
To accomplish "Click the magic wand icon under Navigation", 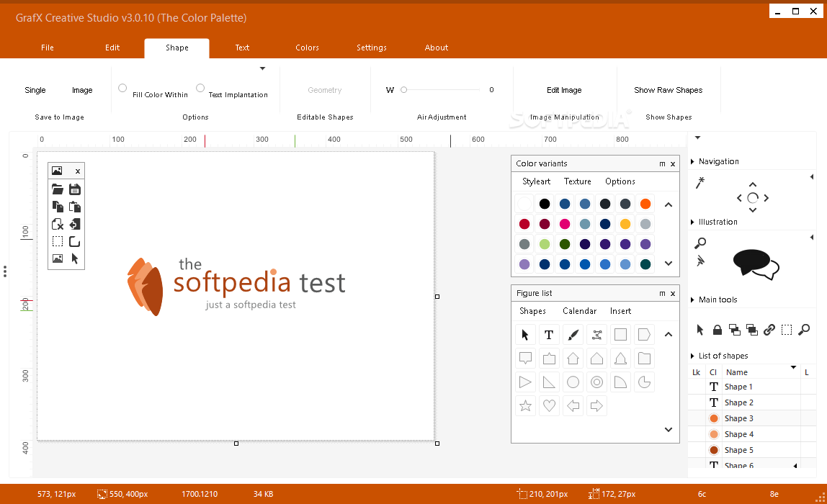I will pyautogui.click(x=700, y=182).
